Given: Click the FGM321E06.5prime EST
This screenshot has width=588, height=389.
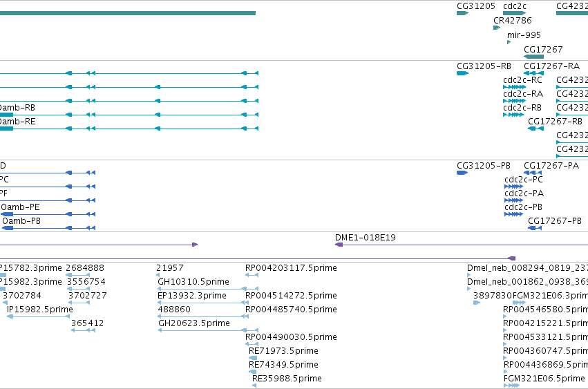Looking at the screenshot, I should (x=511, y=386).
